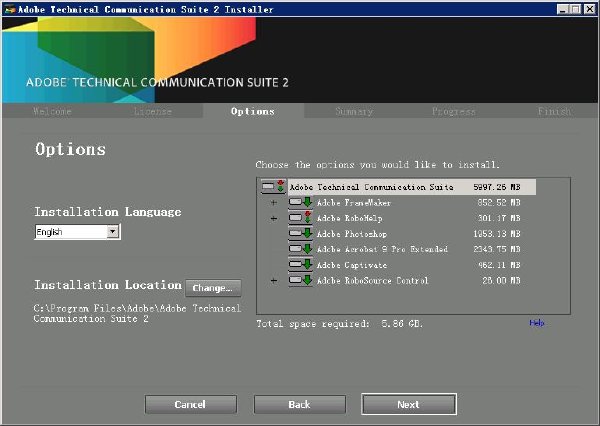Click the installer title bar application icon
This screenshot has width=600, height=426.
coord(10,9)
